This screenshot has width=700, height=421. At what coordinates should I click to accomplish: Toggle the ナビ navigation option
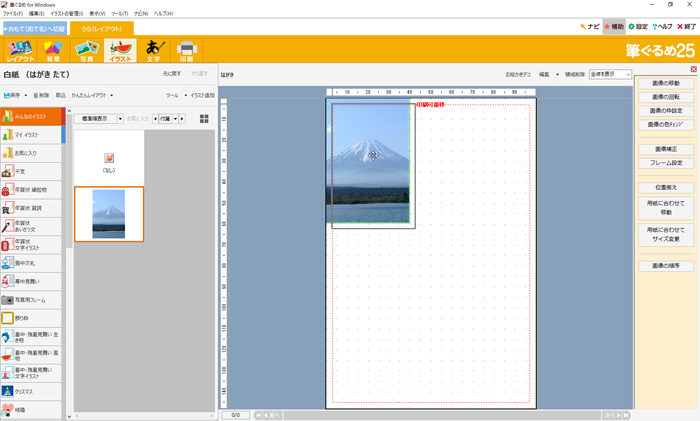(x=590, y=26)
